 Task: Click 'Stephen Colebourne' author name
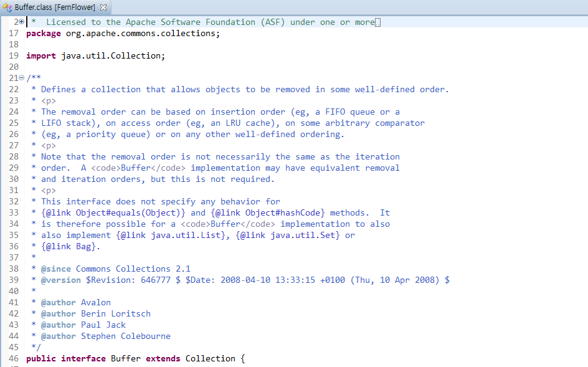coord(126,336)
